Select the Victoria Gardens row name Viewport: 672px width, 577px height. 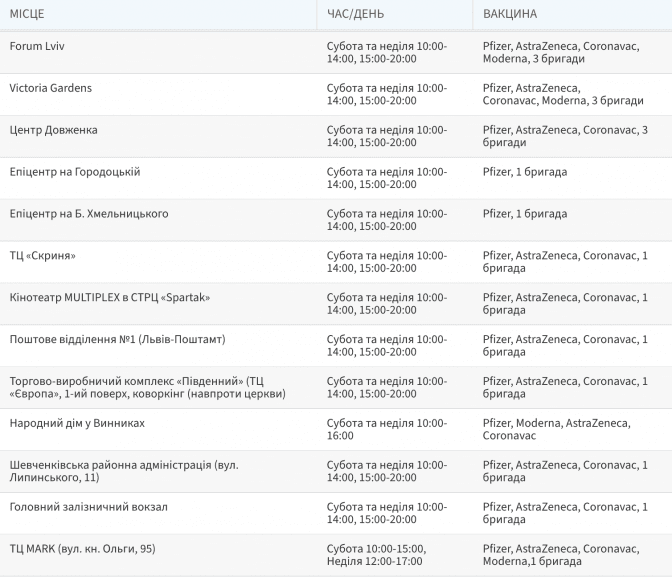[x=50, y=88]
